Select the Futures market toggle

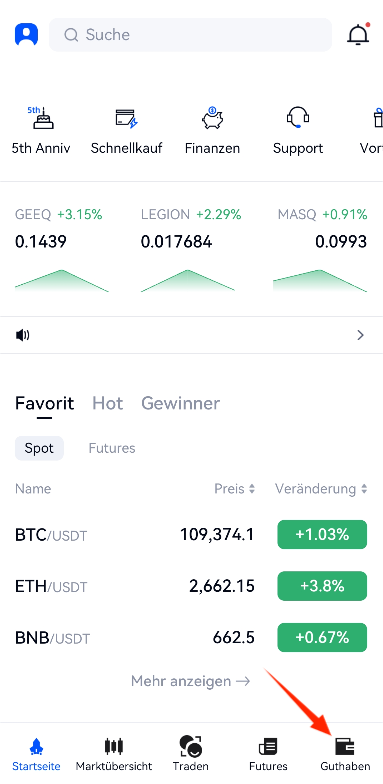112,448
